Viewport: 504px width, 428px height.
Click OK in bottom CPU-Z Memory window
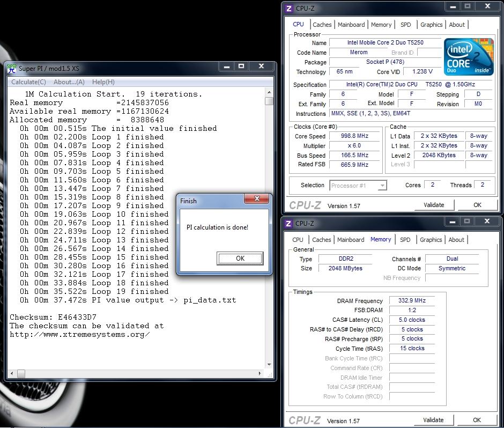477,420
